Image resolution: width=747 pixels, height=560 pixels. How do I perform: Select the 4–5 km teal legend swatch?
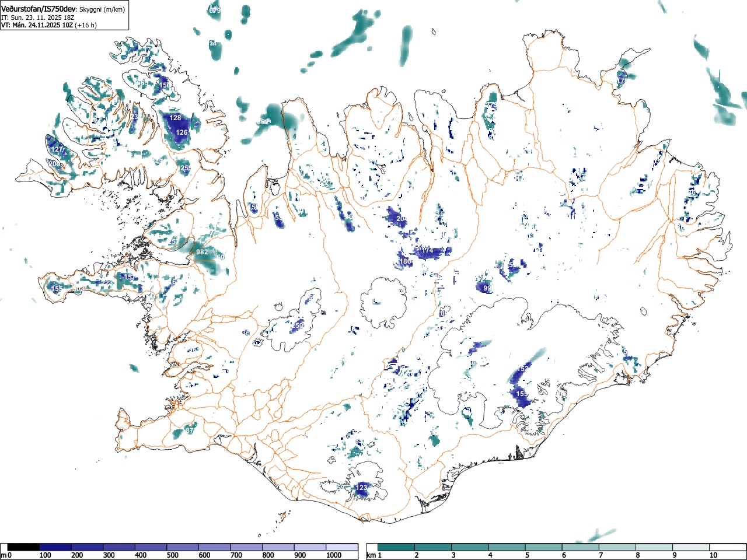point(507,547)
